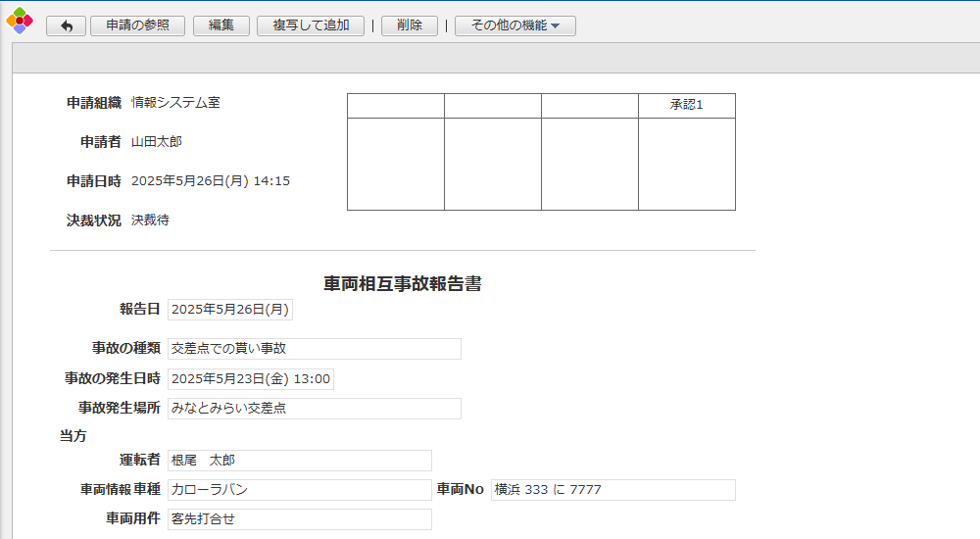Viewport: 980px width, 539px height.
Task: Click 複写して追加 to duplicate the record
Action: [x=311, y=26]
